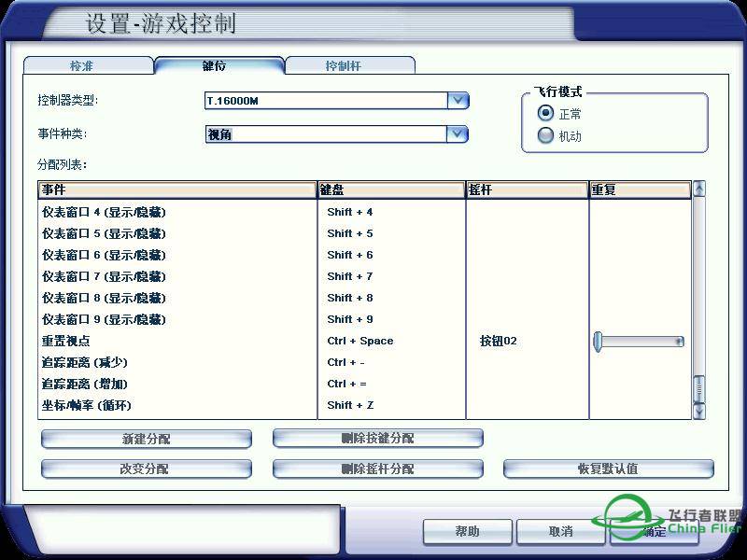The image size is (747, 560).
Task: Open help via the 帮助 button
Action: click(x=467, y=531)
